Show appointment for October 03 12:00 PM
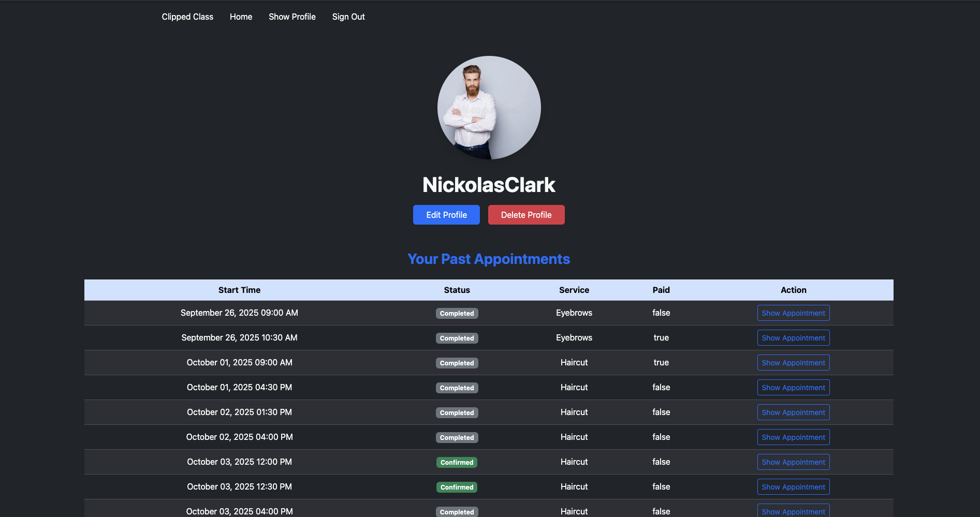This screenshot has height=517, width=980. point(793,462)
